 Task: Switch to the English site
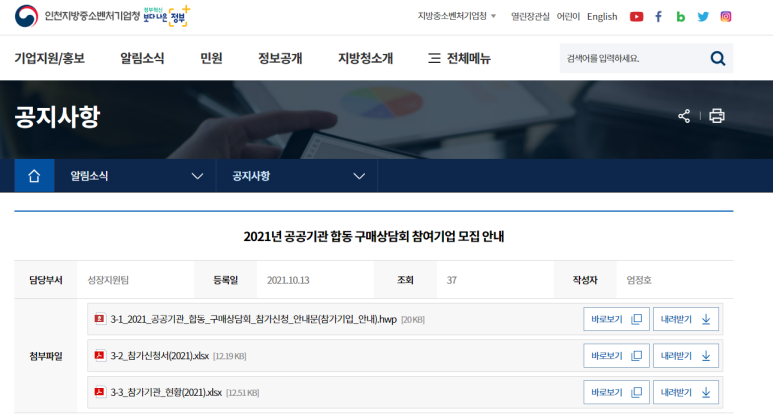tap(602, 17)
